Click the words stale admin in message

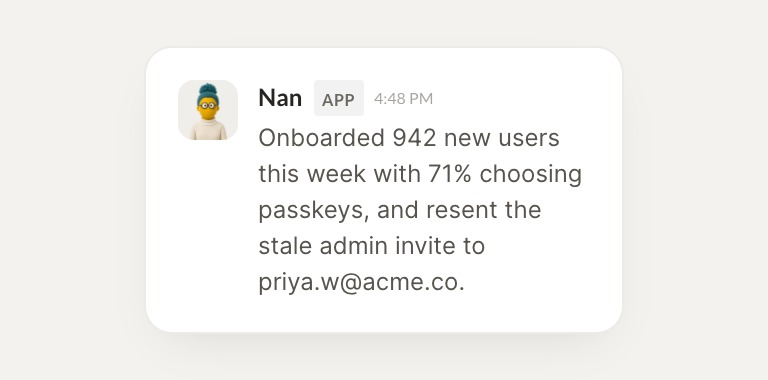pyautogui.click(x=323, y=246)
